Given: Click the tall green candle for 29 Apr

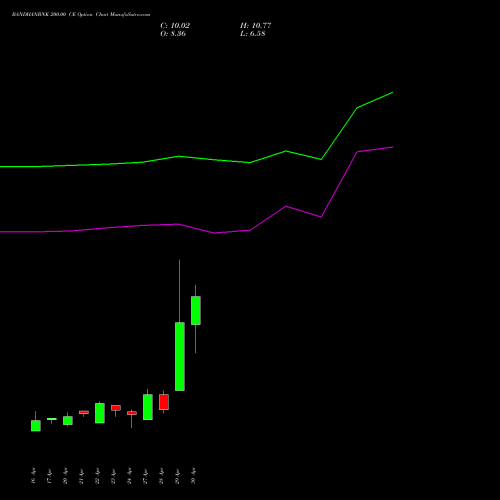Looking at the screenshot, I should [x=180, y=356].
